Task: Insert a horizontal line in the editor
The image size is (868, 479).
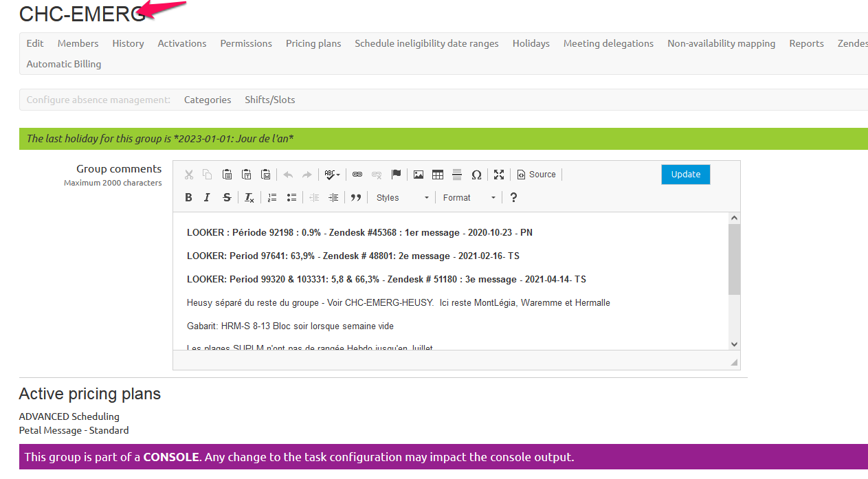Action: click(x=457, y=175)
